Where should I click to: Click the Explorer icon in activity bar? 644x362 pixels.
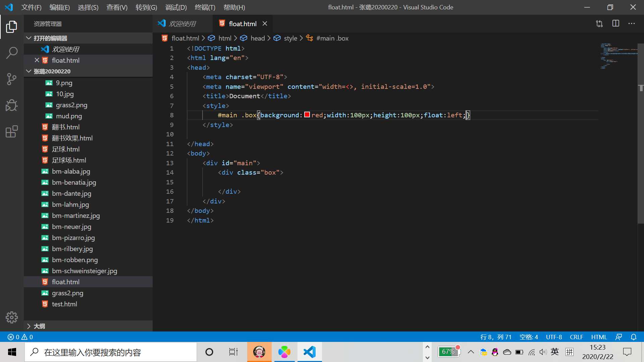11,26
